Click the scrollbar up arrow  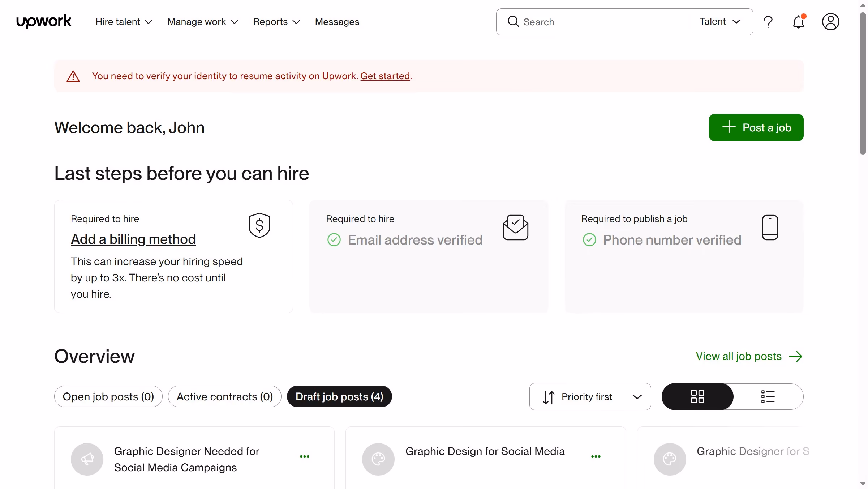[x=863, y=6]
